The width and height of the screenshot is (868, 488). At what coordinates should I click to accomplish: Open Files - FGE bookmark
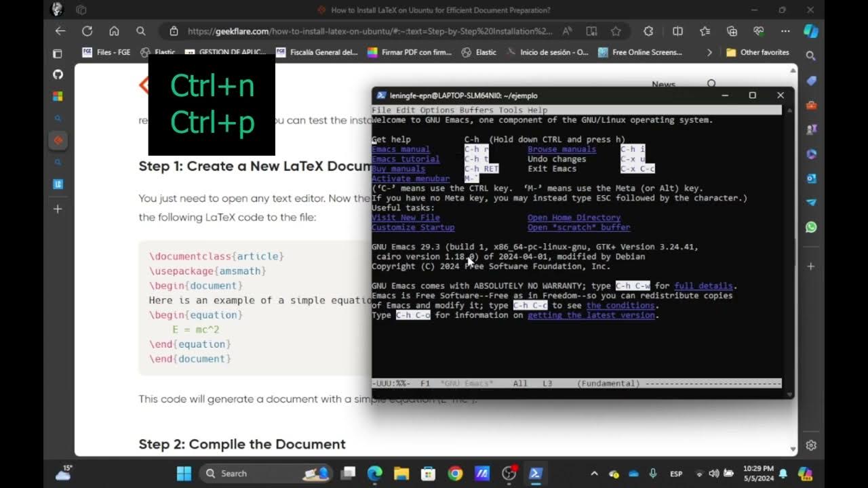[x=106, y=52]
